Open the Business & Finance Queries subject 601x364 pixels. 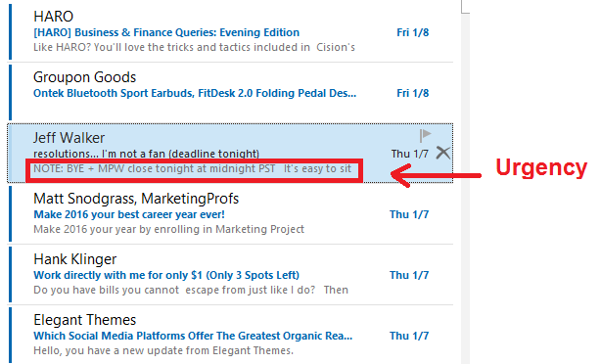pyautogui.click(x=166, y=32)
